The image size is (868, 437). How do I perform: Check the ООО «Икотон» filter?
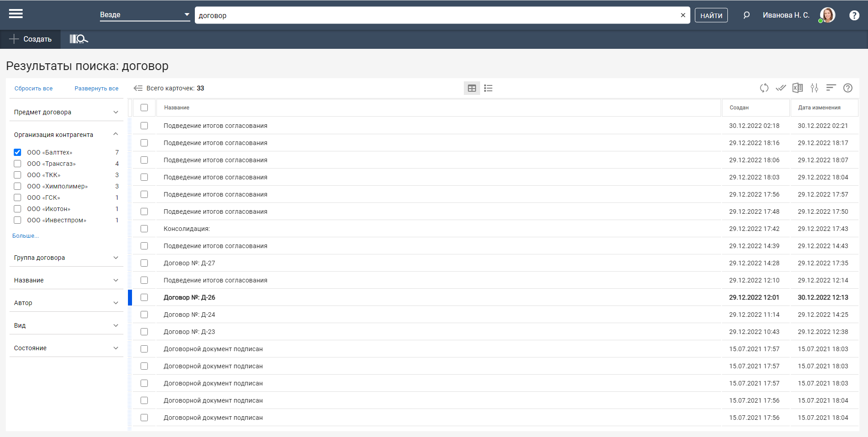click(17, 209)
